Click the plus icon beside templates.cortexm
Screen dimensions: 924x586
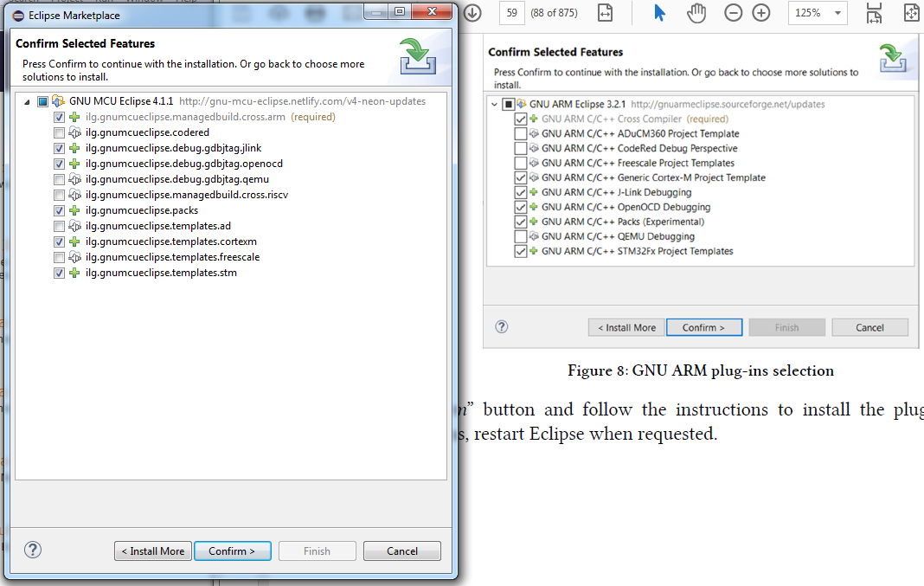click(75, 241)
